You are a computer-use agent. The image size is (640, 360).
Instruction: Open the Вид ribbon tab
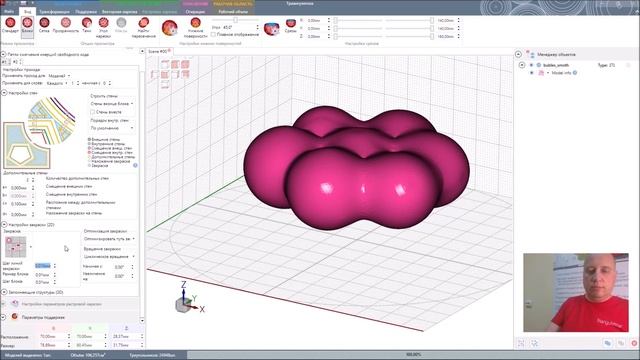[x=27, y=11]
